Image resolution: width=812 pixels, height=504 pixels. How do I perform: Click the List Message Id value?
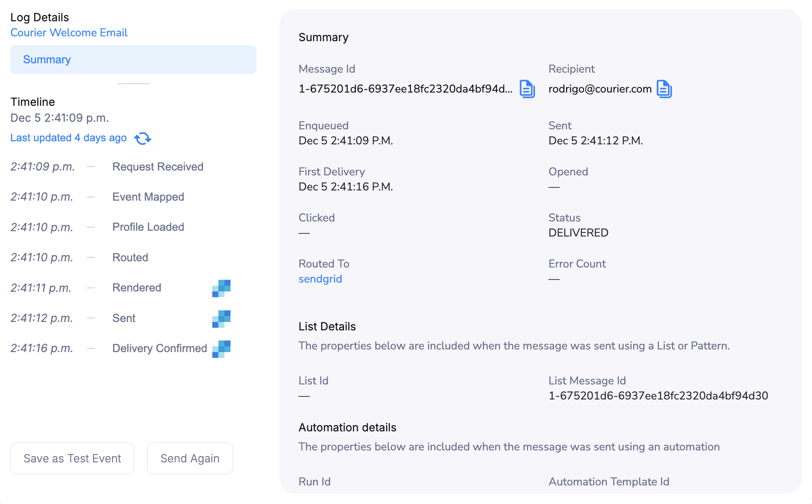tap(659, 395)
